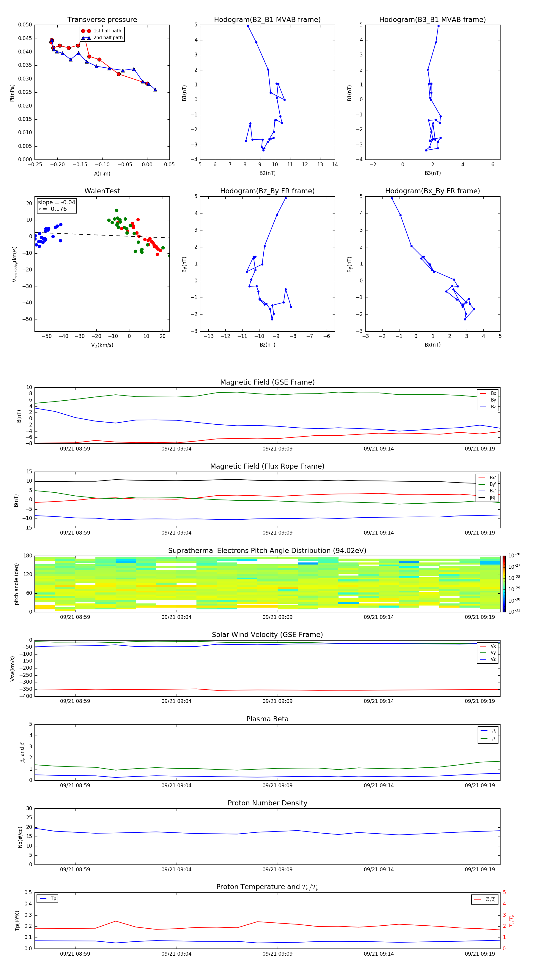Click '09/21 09:09' tick under Plasma Beta plot
This screenshot has height=980, width=535.
pos(277,785)
